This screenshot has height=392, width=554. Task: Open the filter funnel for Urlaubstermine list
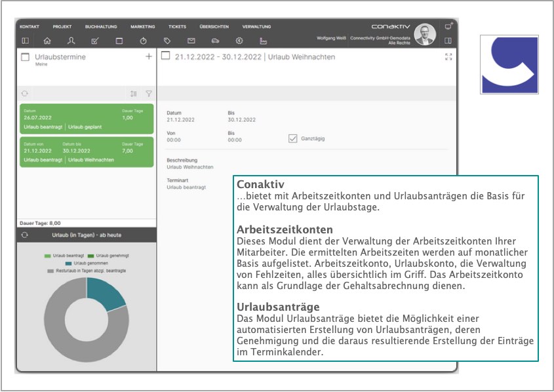pos(148,94)
